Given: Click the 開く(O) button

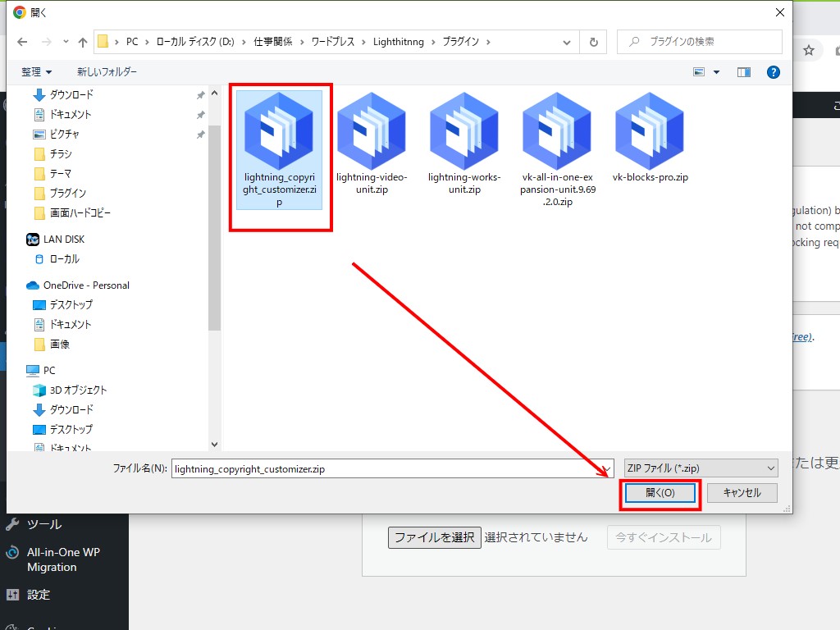Looking at the screenshot, I should [660, 493].
